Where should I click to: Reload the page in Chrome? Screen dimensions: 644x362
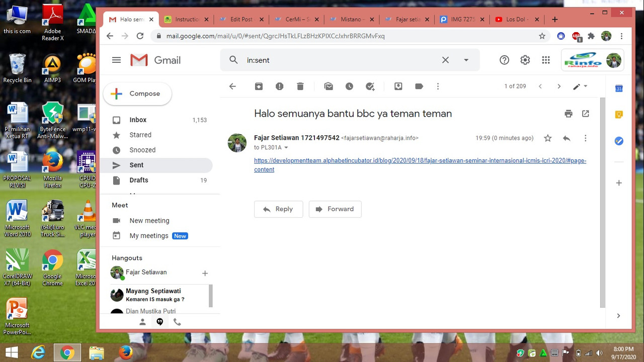click(x=140, y=36)
